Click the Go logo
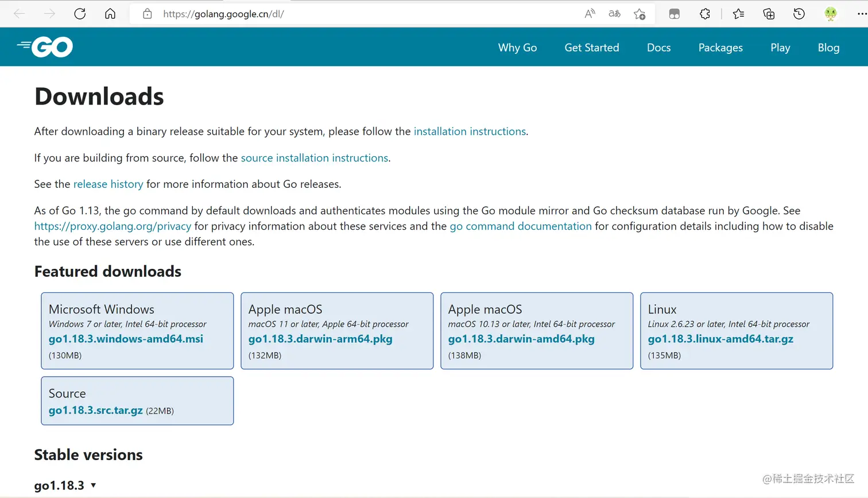 pos(45,47)
